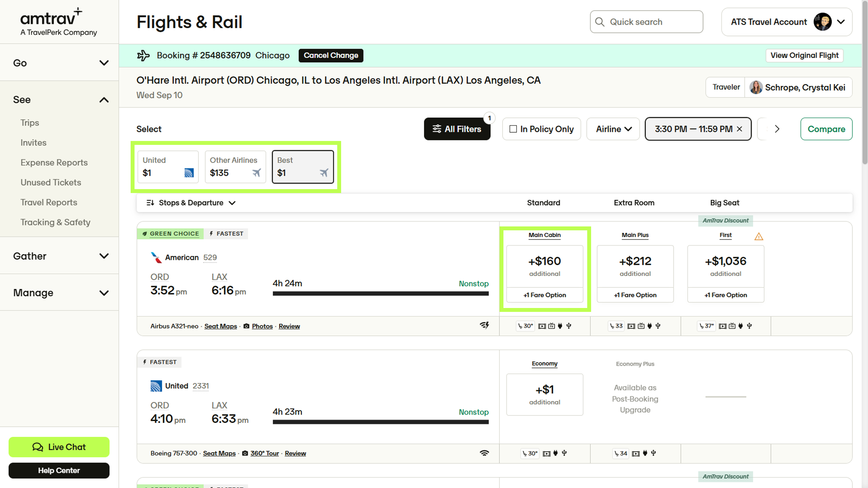Click the United logo on the United $1 tab
Image resolution: width=868 pixels, height=488 pixels.
coord(189,173)
